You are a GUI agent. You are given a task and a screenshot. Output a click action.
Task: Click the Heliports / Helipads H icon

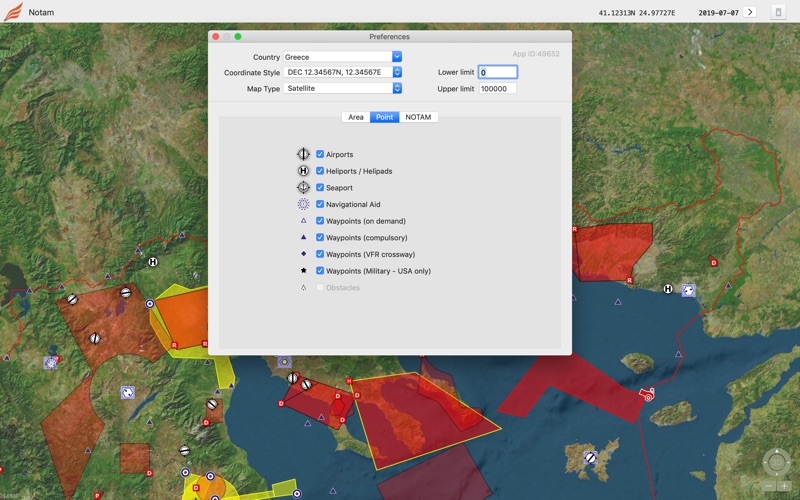pyautogui.click(x=303, y=171)
